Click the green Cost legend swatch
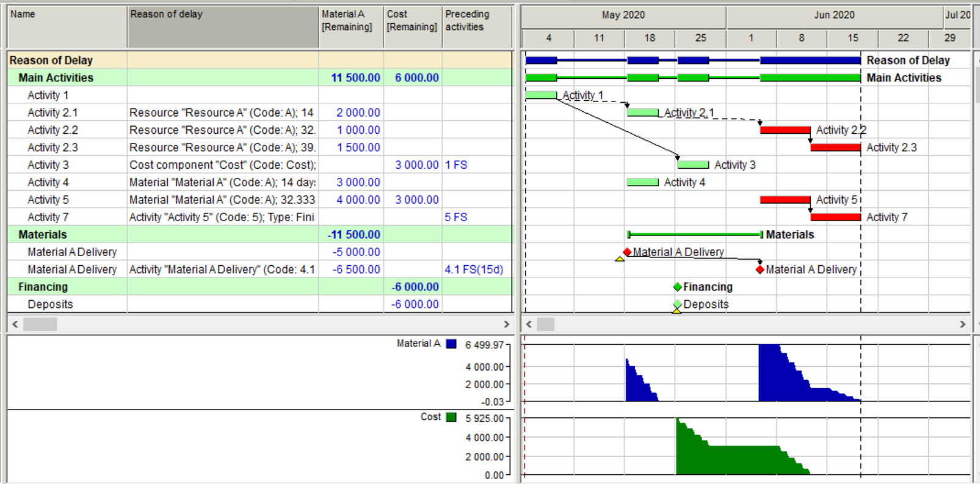 point(451,417)
